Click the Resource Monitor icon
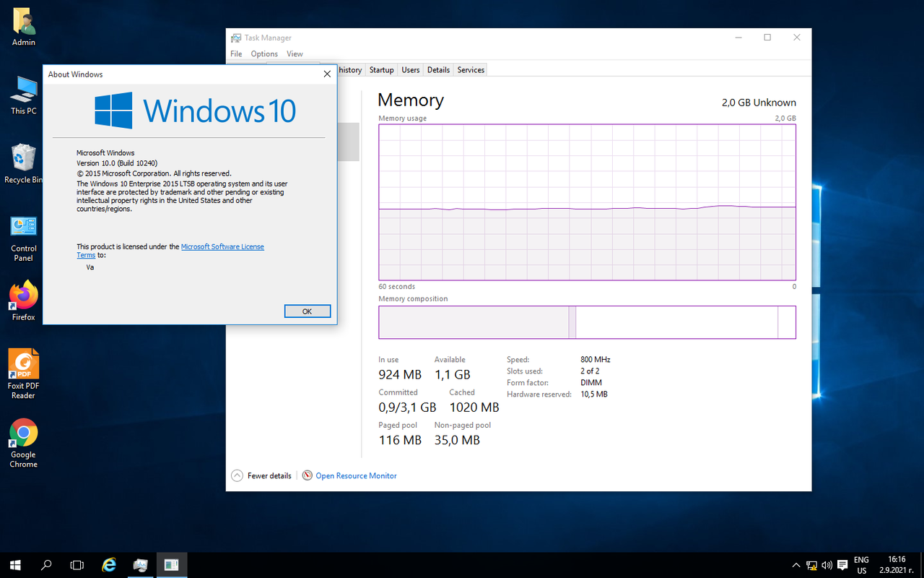Viewport: 924px width, 578px height. [307, 475]
